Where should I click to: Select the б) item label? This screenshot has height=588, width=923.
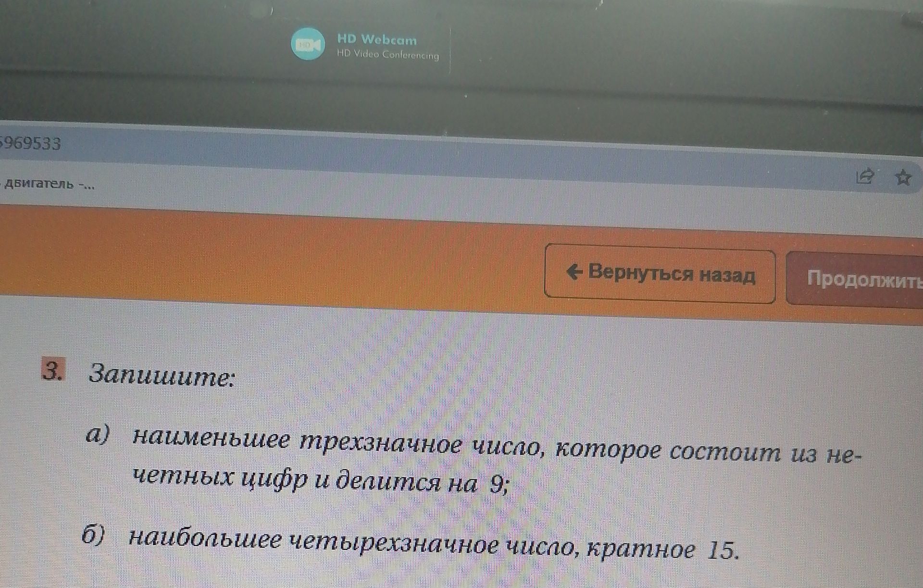pyautogui.click(x=93, y=535)
